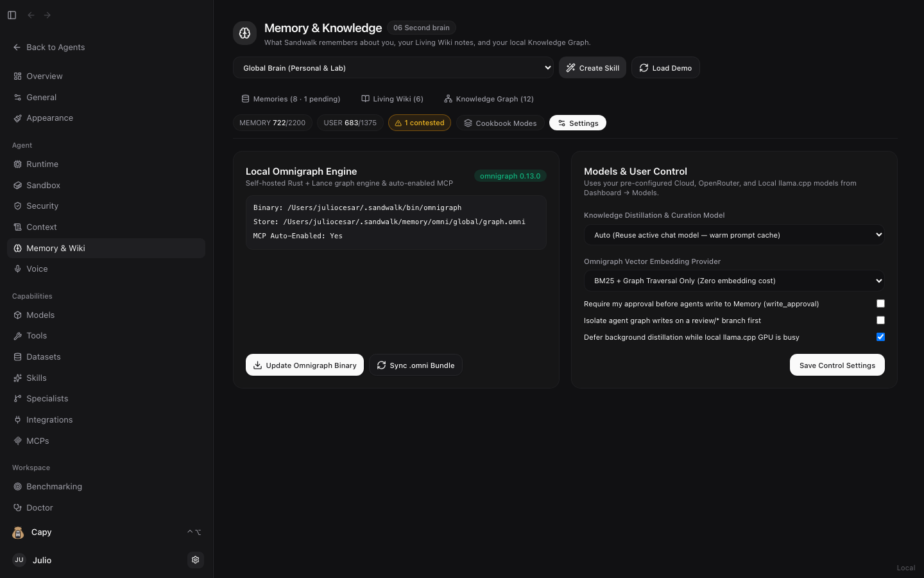Open Benchmarking workspace

point(106,487)
